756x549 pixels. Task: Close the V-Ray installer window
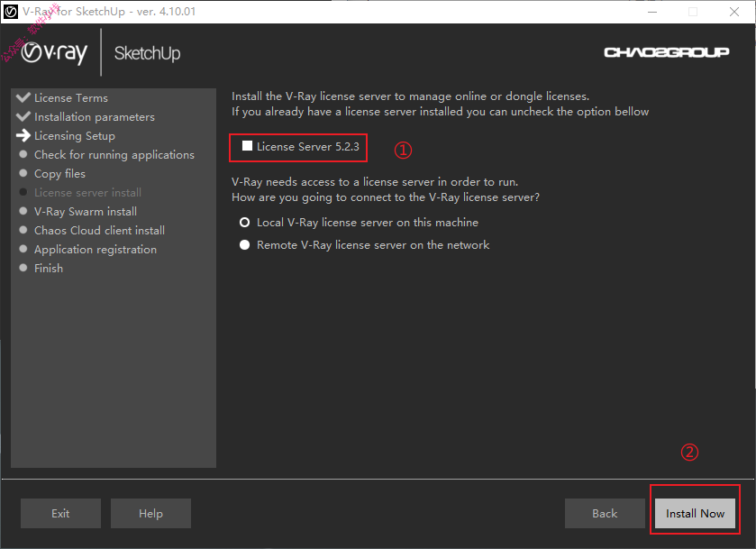coord(734,12)
